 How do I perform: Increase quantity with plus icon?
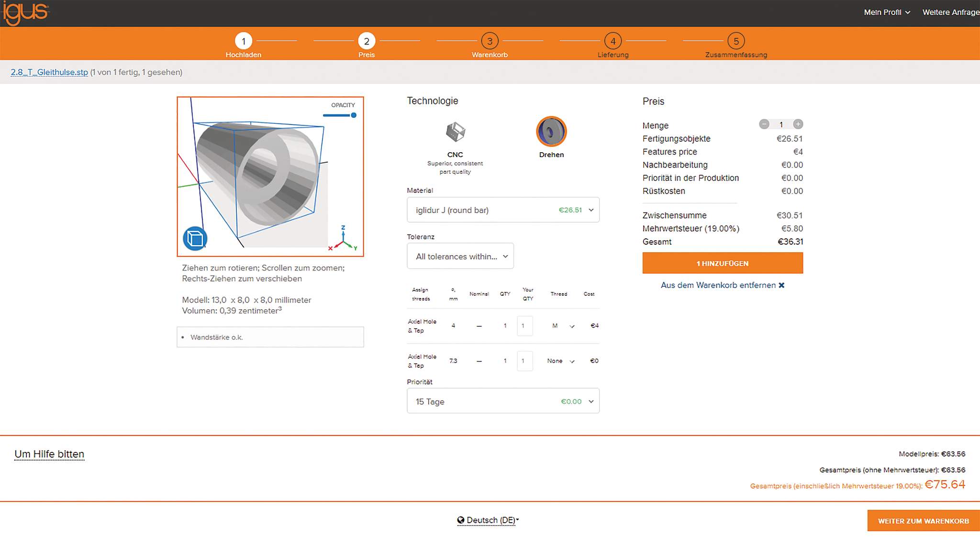click(798, 124)
